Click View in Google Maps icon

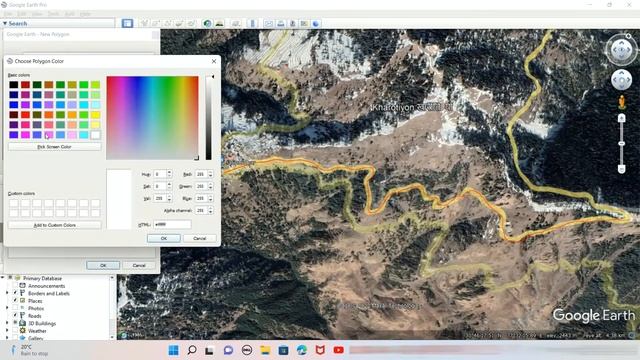[304, 23]
